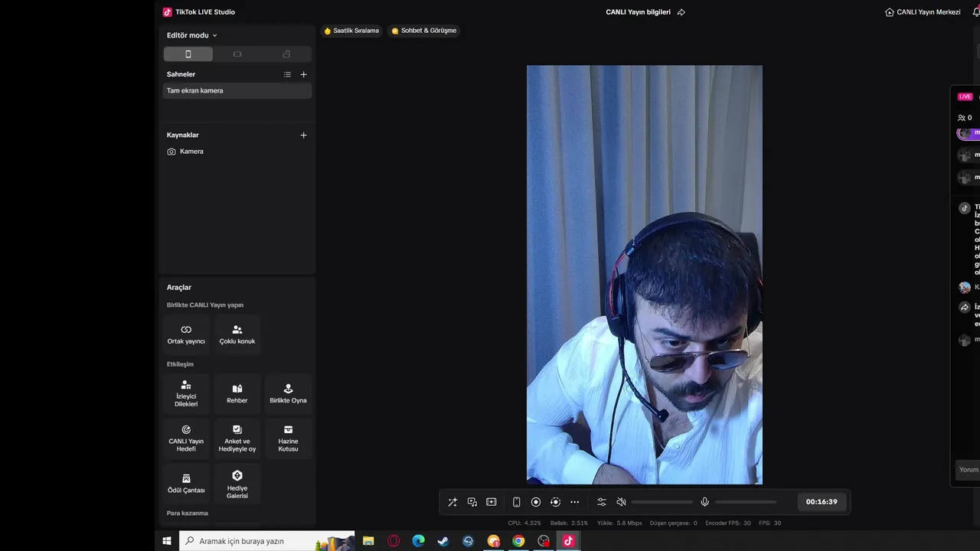Select the Kamera source
Image resolution: width=980 pixels, height=551 pixels.
coord(237,152)
